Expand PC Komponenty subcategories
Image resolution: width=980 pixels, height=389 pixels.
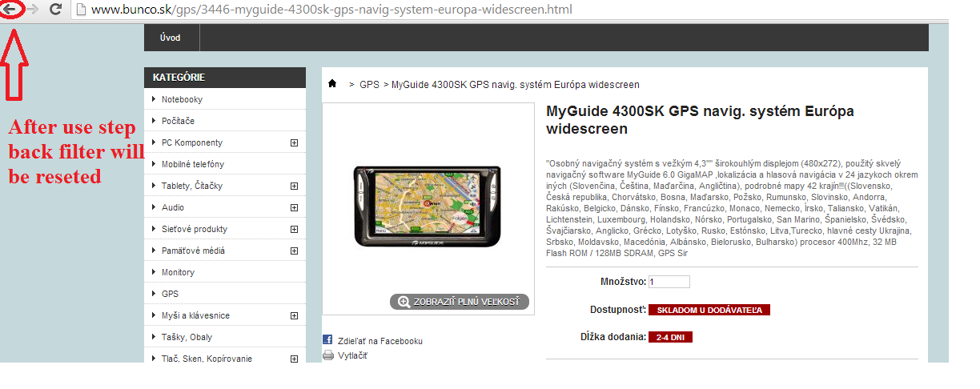[294, 142]
